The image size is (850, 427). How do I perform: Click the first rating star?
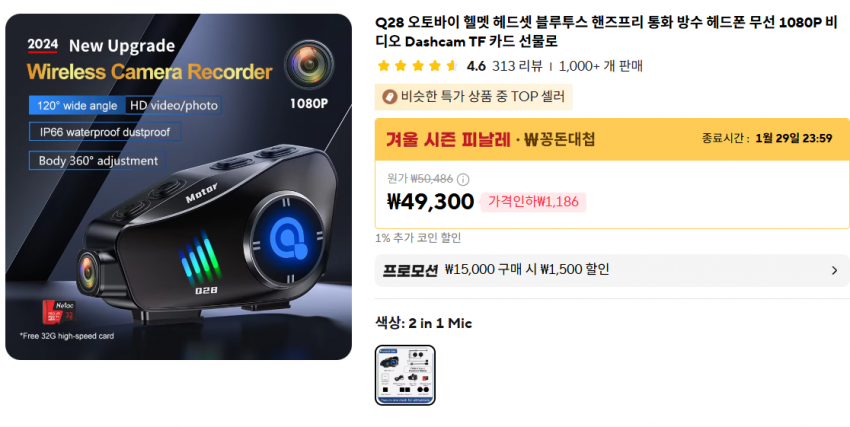384,66
